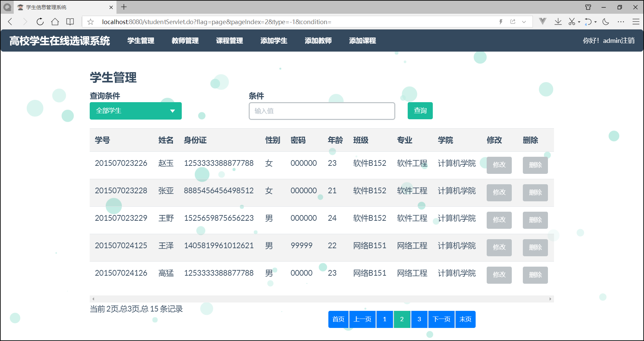The width and height of the screenshot is (644, 341).
Task: Click the scrollbar left arrow
Action: tap(93, 299)
